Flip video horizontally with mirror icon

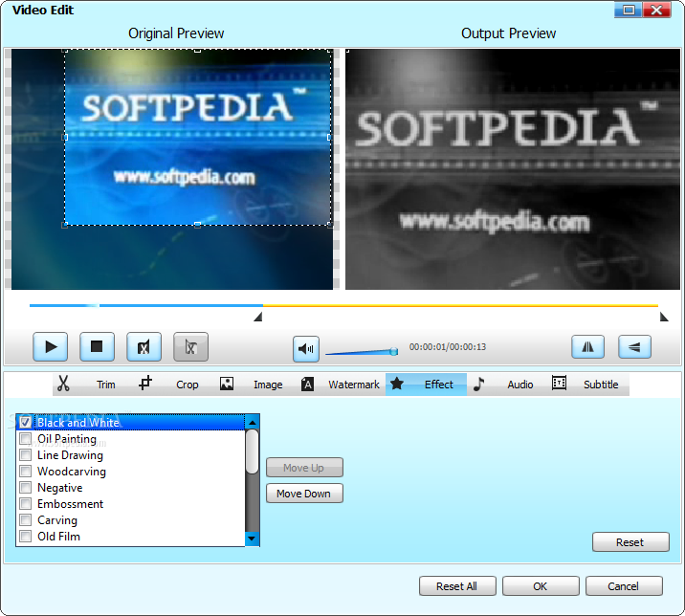tap(588, 347)
